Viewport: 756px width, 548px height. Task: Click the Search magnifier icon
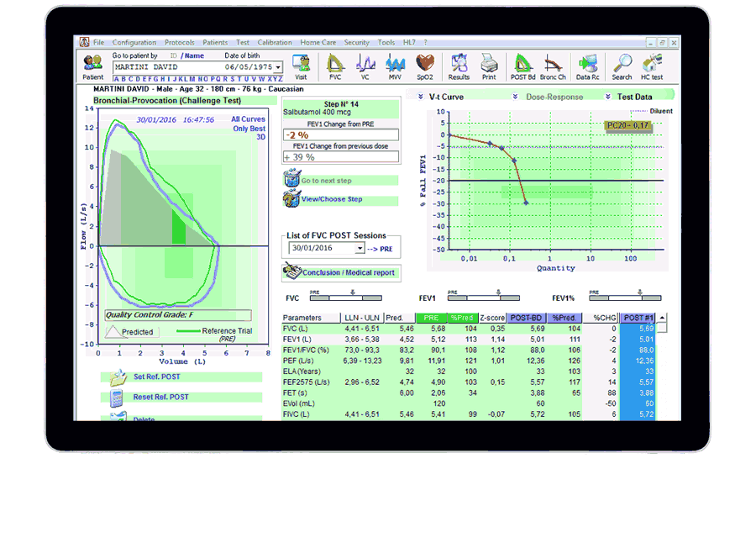[x=622, y=65]
